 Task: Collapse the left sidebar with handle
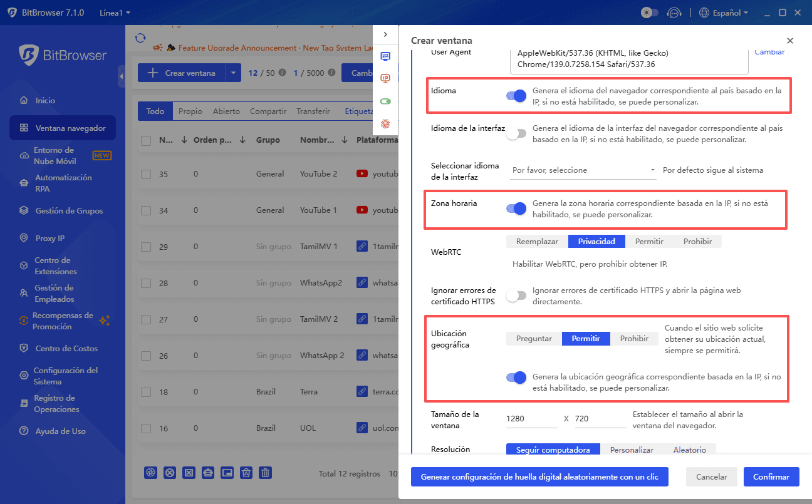(121, 76)
